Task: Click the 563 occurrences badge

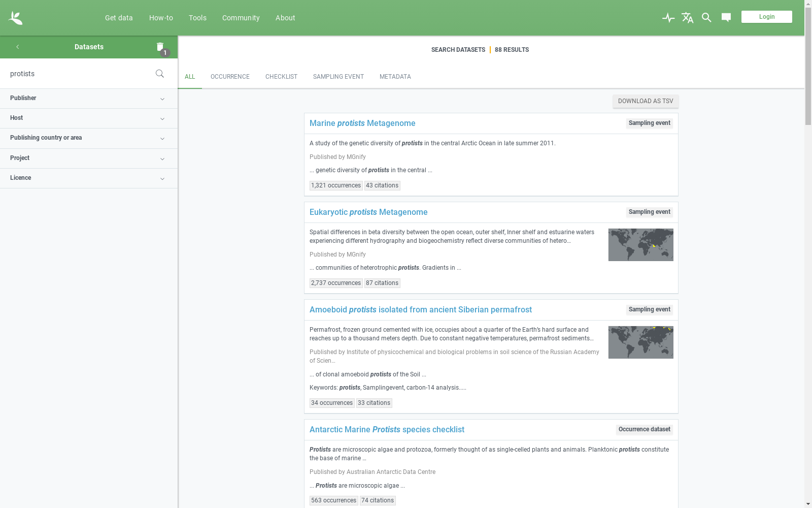Action: pyautogui.click(x=334, y=500)
